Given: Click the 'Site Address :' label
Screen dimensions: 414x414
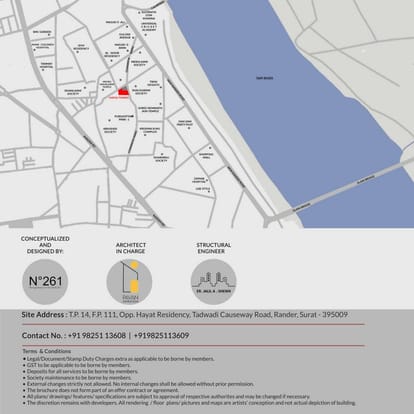Looking at the screenshot, I should click(44, 315).
